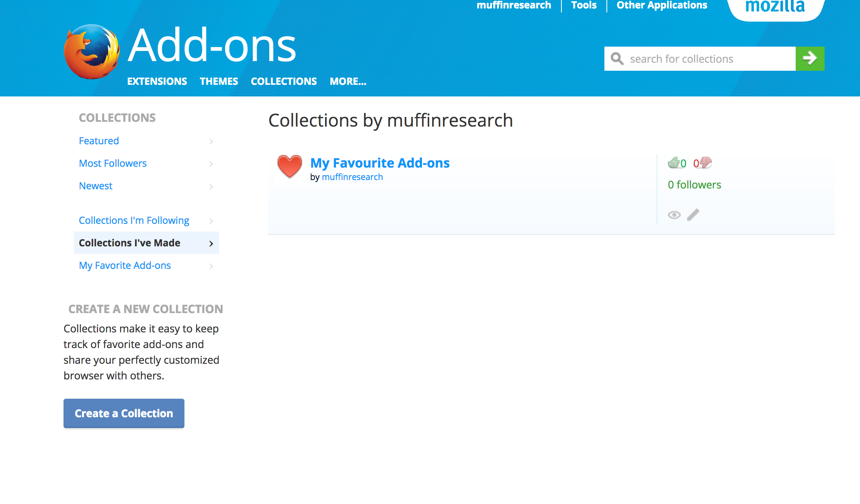The image size is (860, 504).
Task: Click the pencil edit collection icon
Action: (693, 215)
